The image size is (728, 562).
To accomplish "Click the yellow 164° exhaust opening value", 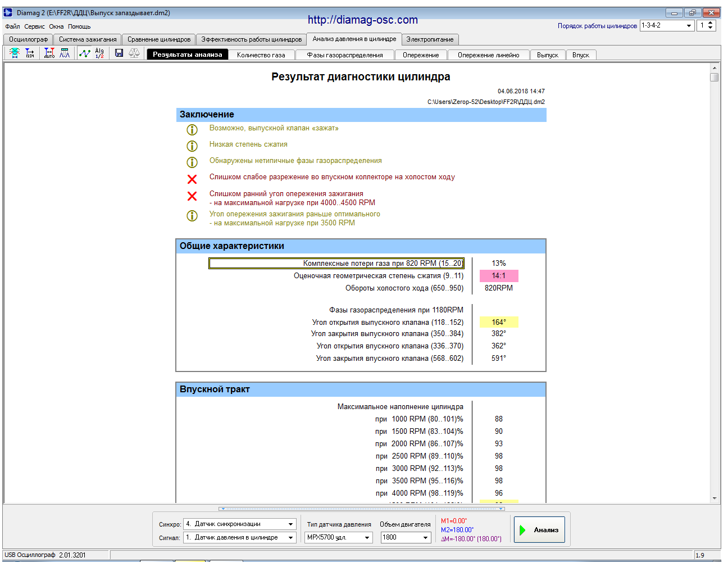I will (499, 322).
